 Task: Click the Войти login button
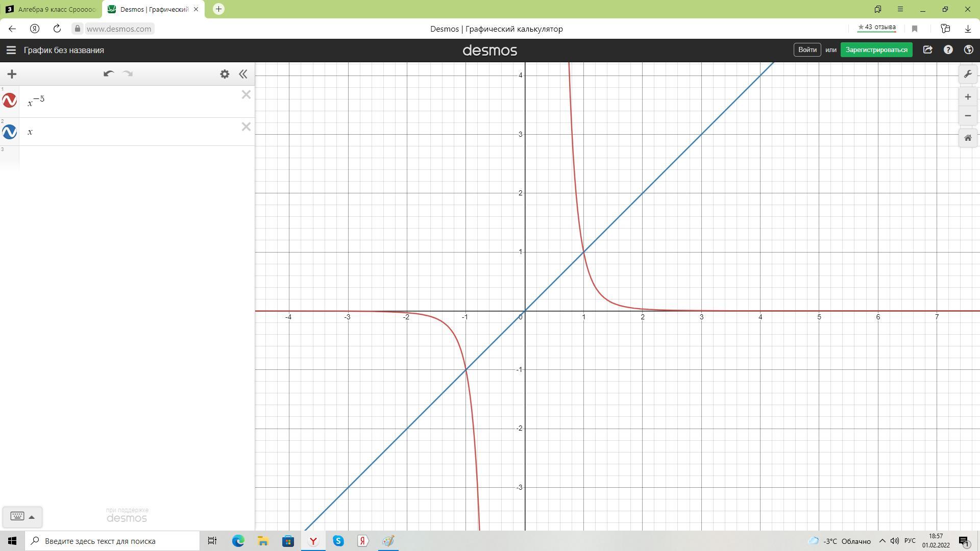(807, 49)
